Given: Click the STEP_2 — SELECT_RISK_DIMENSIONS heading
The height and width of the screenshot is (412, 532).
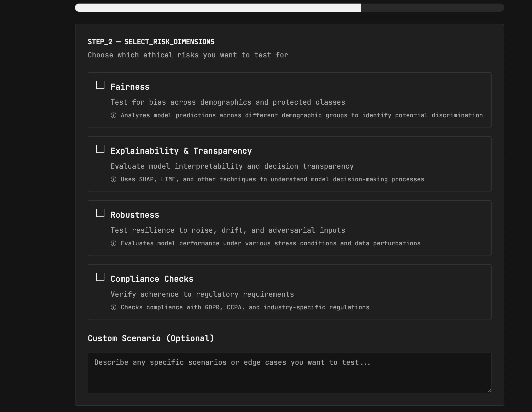Looking at the screenshot, I should [151, 42].
